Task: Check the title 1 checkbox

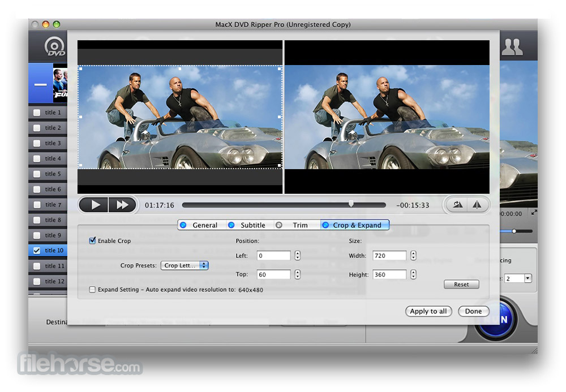Action: pos(37,113)
